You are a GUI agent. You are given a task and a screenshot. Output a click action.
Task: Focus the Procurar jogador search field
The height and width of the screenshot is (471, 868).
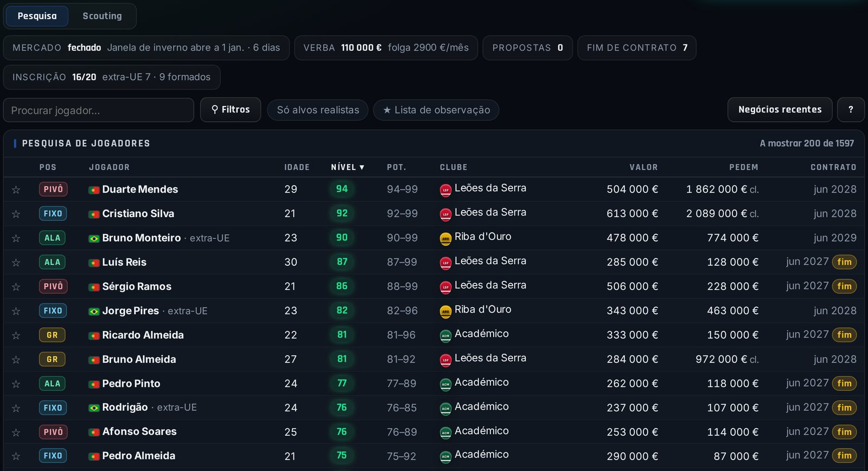tap(99, 110)
